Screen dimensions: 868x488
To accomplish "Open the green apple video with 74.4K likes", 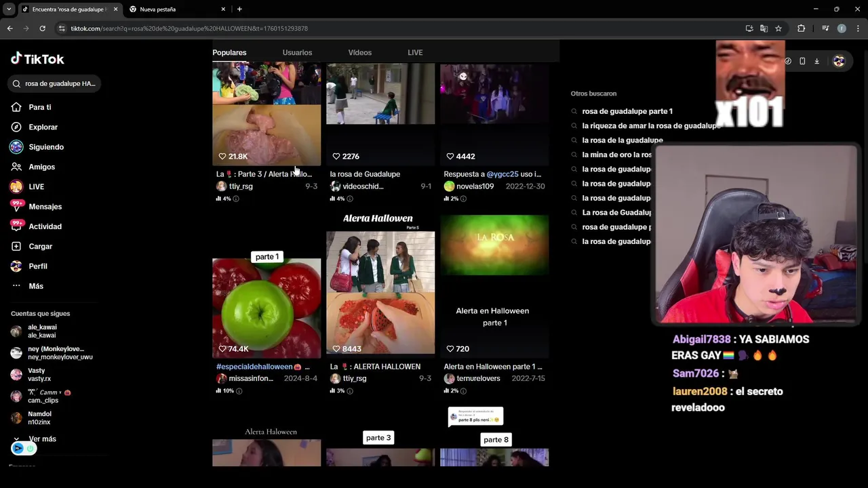I will point(267,308).
